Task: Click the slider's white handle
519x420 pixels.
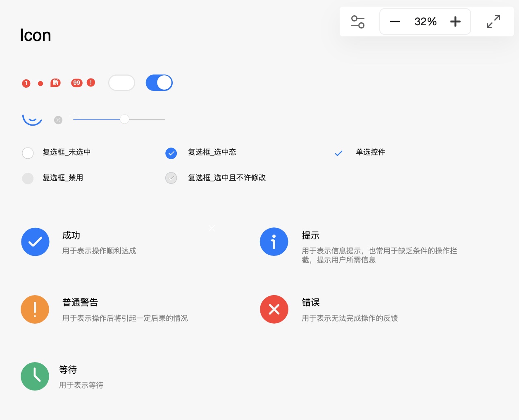Action: pyautogui.click(x=124, y=119)
